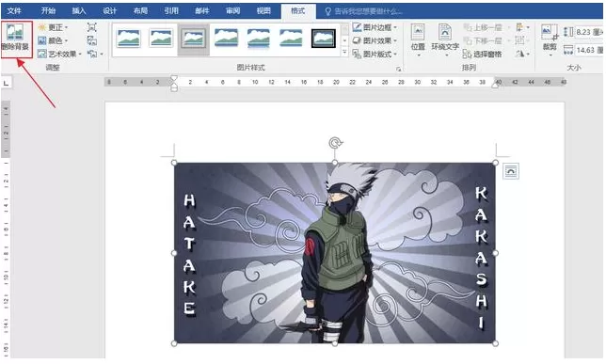606x364 pixels.
Task: Select the highlighted third picture style thumbnail
Action: click(x=194, y=39)
